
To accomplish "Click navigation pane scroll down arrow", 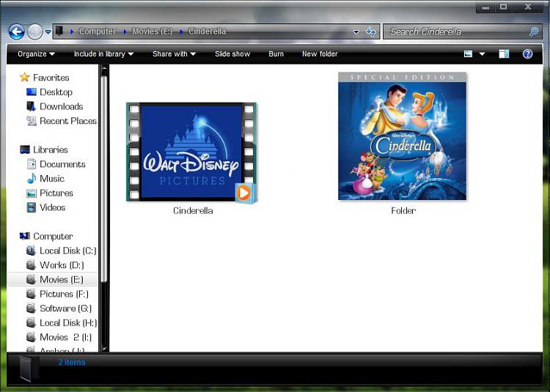I will [104, 349].
